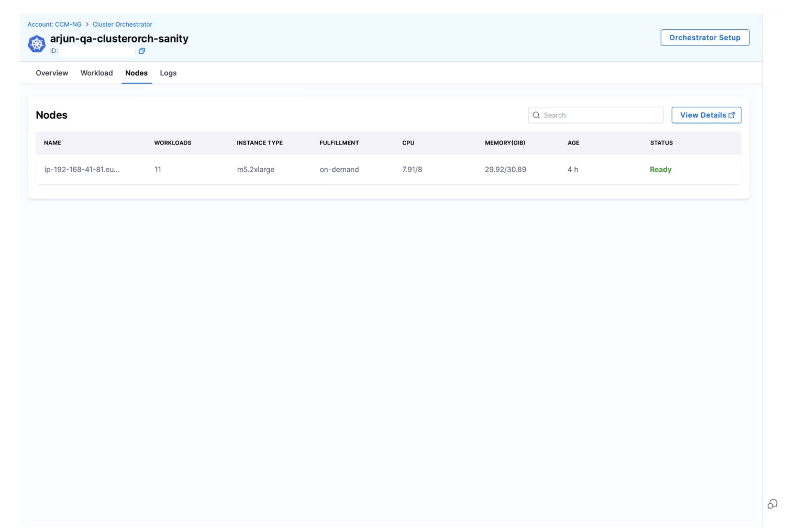Open the Workload tab
This screenshot has height=532, width=797.
pos(96,73)
